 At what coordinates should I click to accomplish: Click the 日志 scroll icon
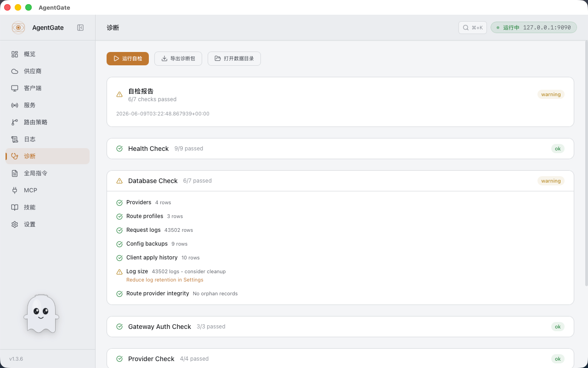[x=15, y=139]
